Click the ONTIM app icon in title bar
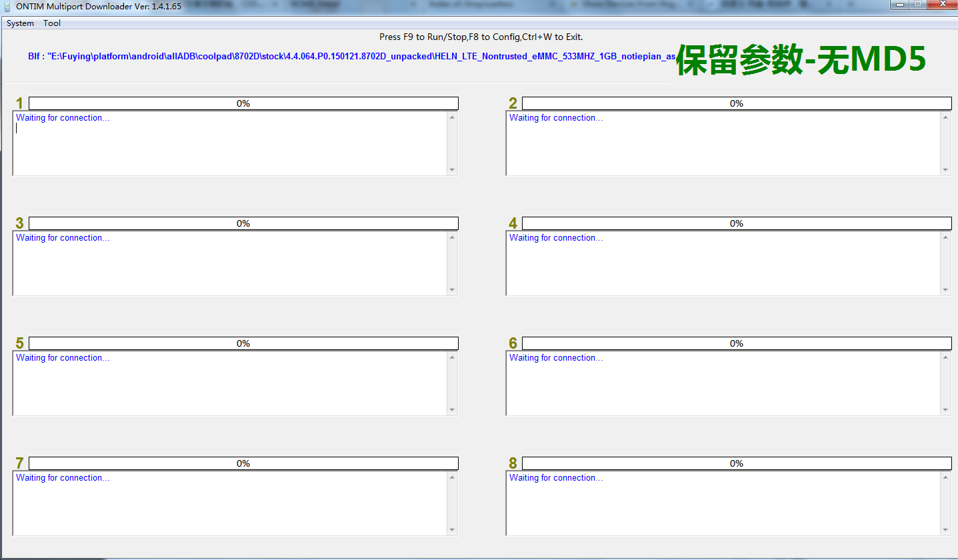 tap(8, 6)
